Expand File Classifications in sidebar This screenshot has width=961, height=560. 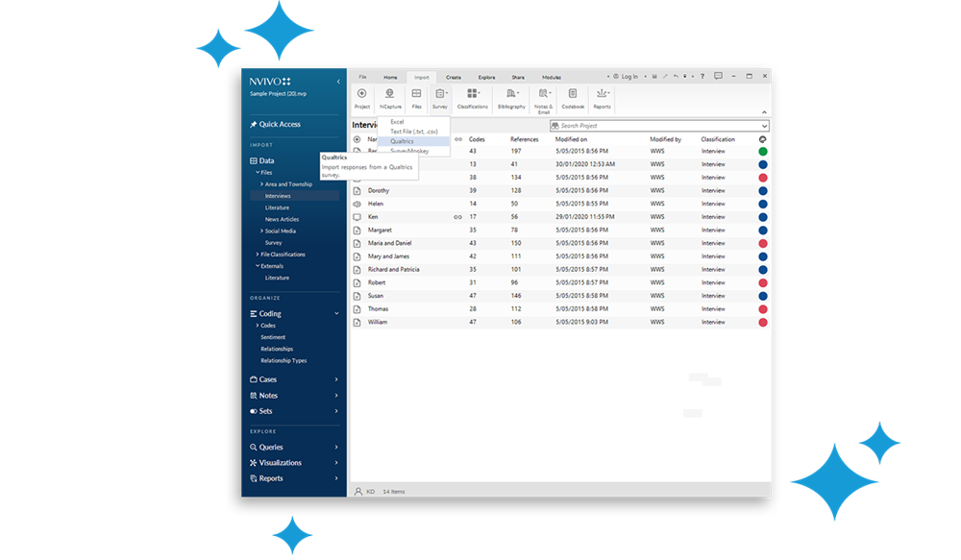coord(258,255)
